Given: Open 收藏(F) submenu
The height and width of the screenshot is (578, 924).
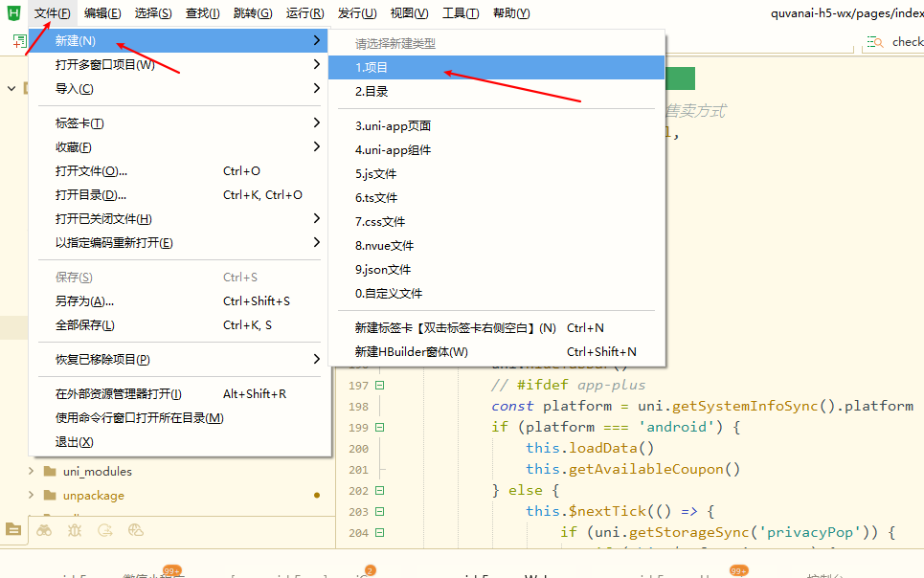Looking at the screenshot, I should point(180,146).
